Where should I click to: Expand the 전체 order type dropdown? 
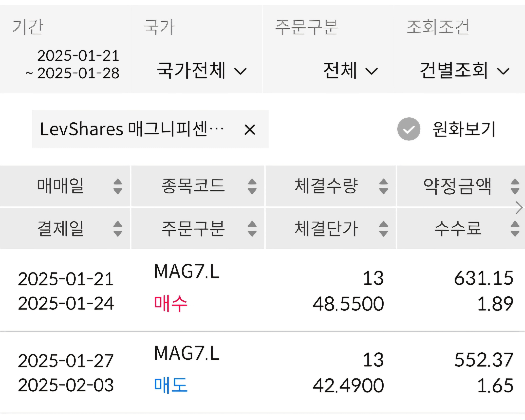350,71
